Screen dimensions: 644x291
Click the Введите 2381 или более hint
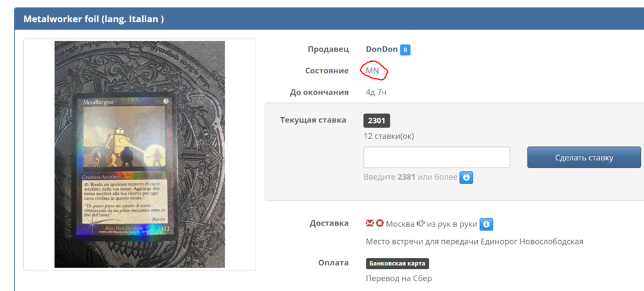tap(410, 177)
